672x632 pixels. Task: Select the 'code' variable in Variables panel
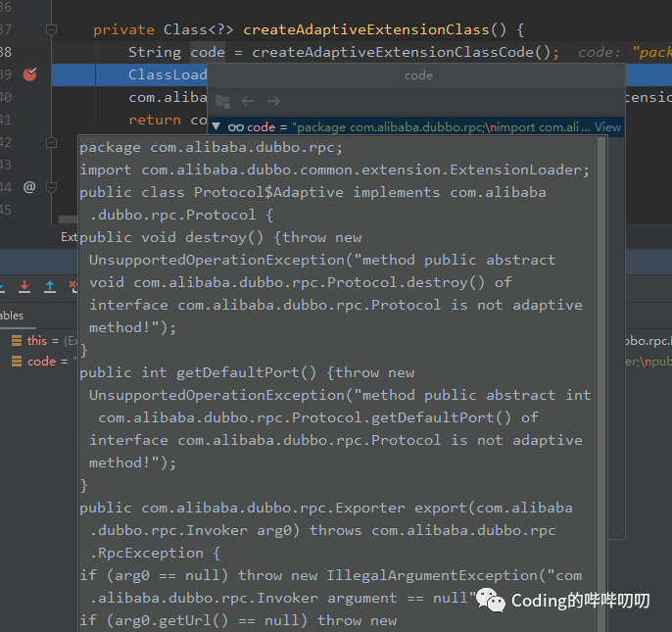(39, 361)
